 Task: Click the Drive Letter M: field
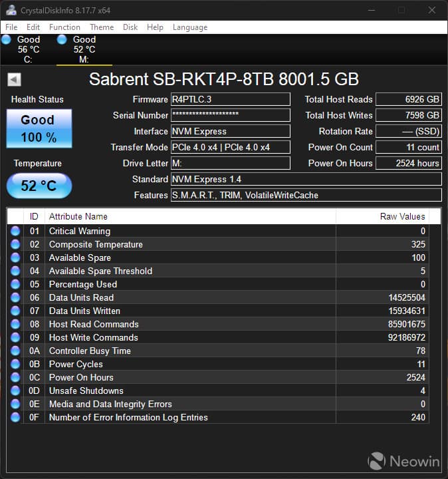pyautogui.click(x=231, y=163)
